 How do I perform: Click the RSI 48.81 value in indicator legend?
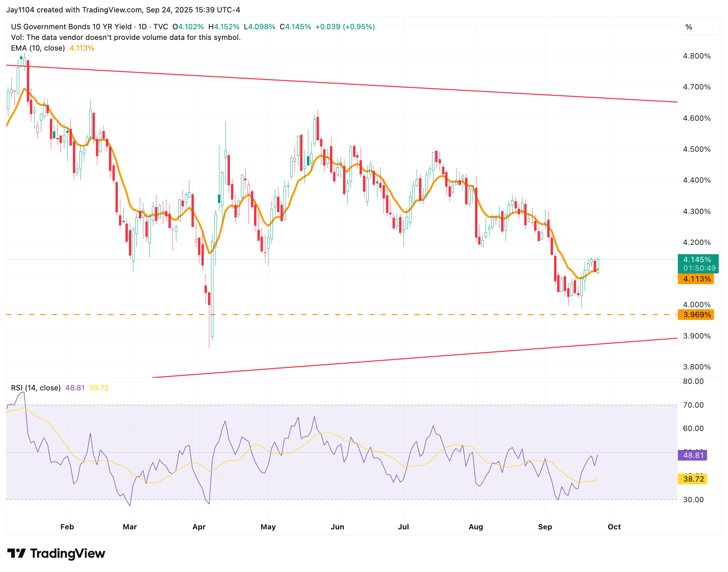[75, 388]
